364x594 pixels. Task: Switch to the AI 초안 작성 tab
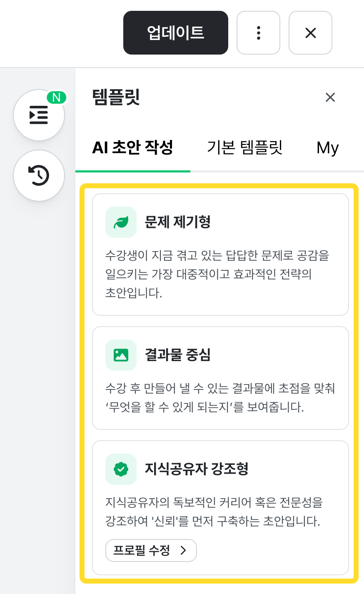tap(132, 147)
